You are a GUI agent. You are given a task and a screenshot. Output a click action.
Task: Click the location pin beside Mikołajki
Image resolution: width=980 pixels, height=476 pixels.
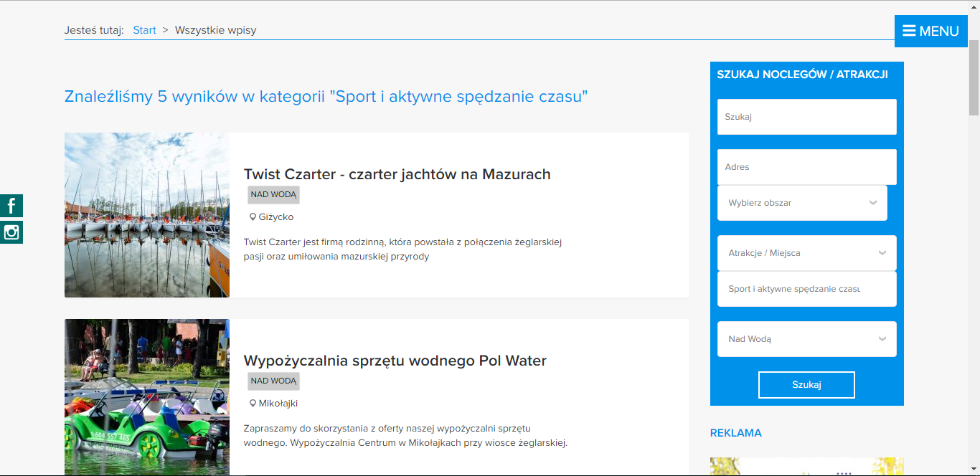253,403
